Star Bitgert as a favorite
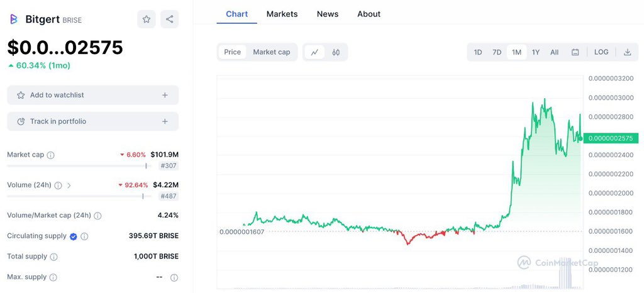 (146, 19)
